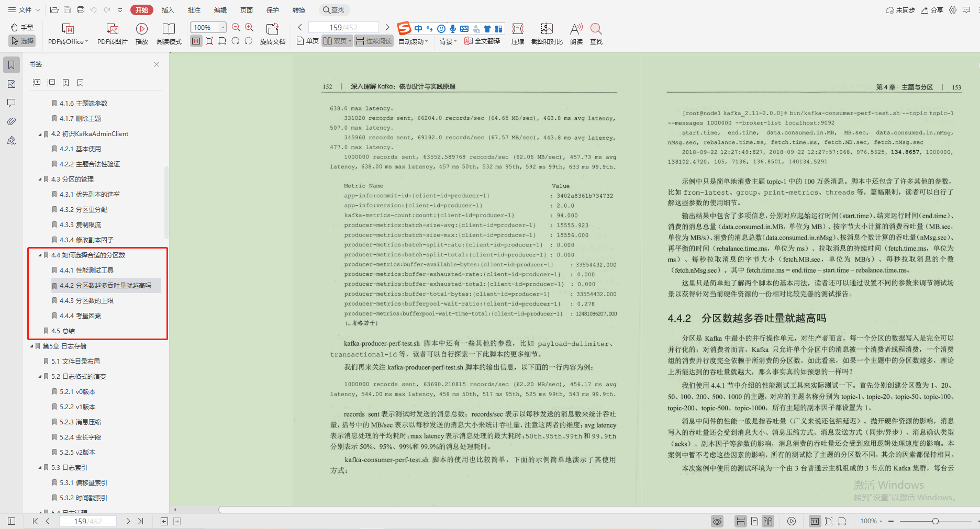Click 未同步 sync status

click(900, 10)
